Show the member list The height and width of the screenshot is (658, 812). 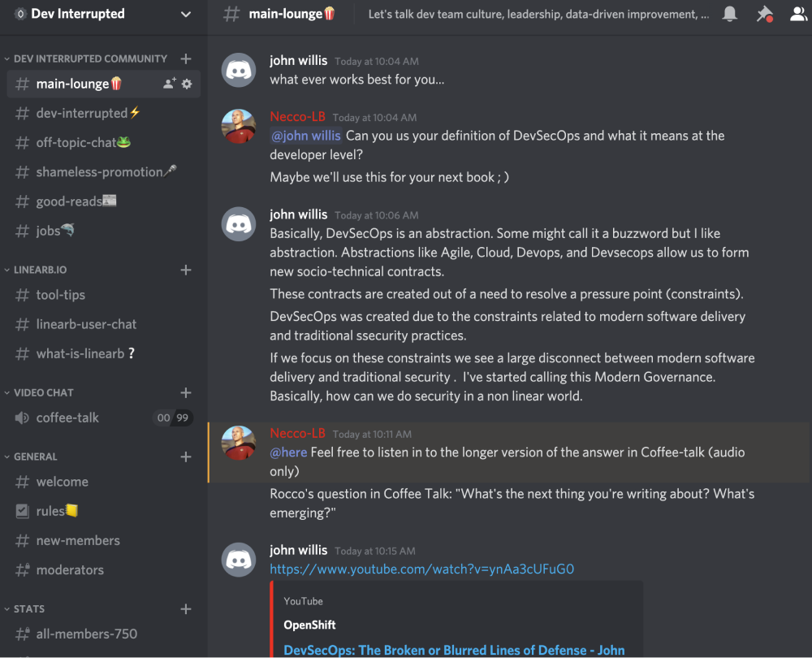pos(798,15)
